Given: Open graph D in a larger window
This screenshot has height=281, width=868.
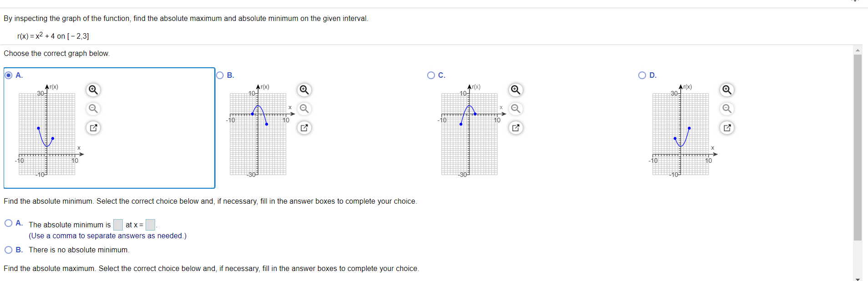Looking at the screenshot, I should (727, 128).
